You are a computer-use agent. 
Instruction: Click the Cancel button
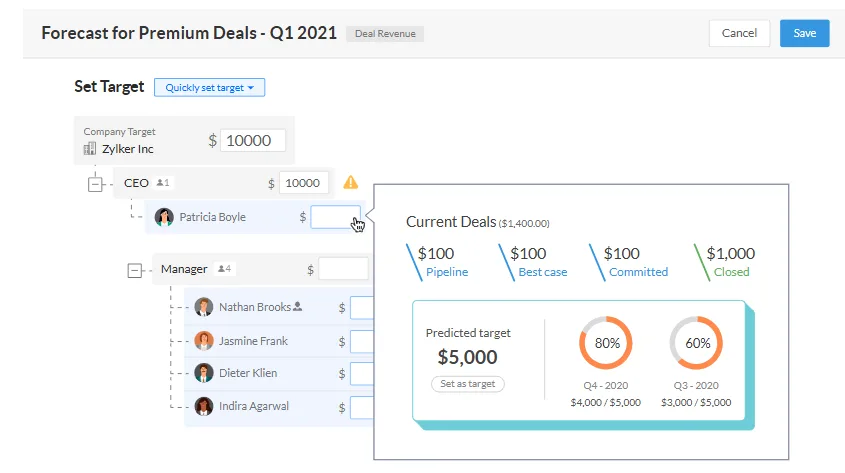[739, 33]
